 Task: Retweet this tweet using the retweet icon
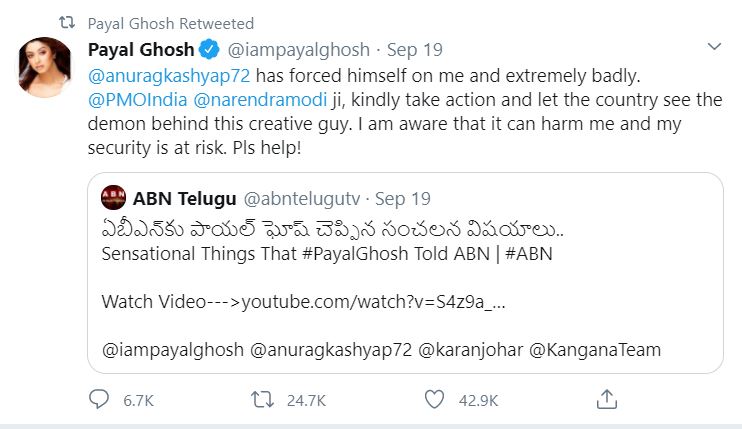(261, 400)
